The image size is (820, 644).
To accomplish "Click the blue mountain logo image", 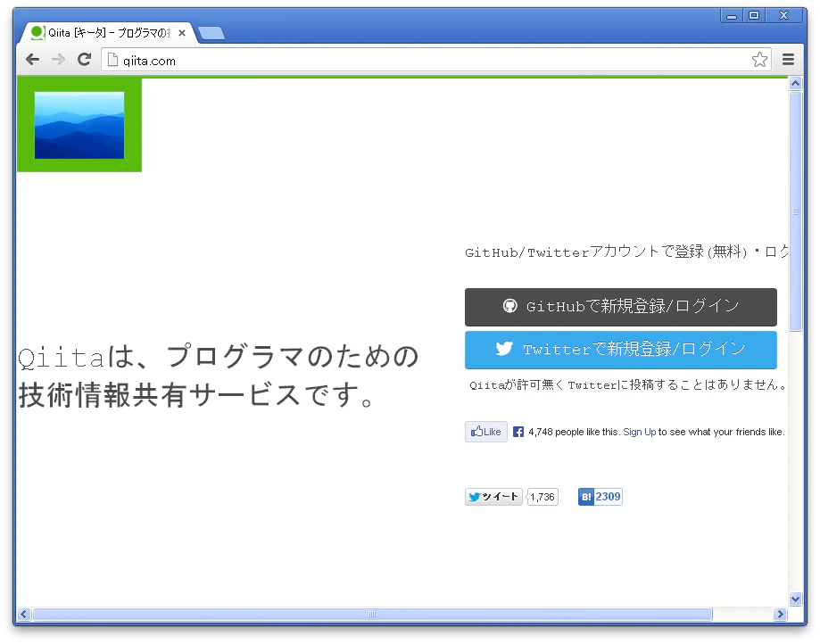I will [79, 126].
